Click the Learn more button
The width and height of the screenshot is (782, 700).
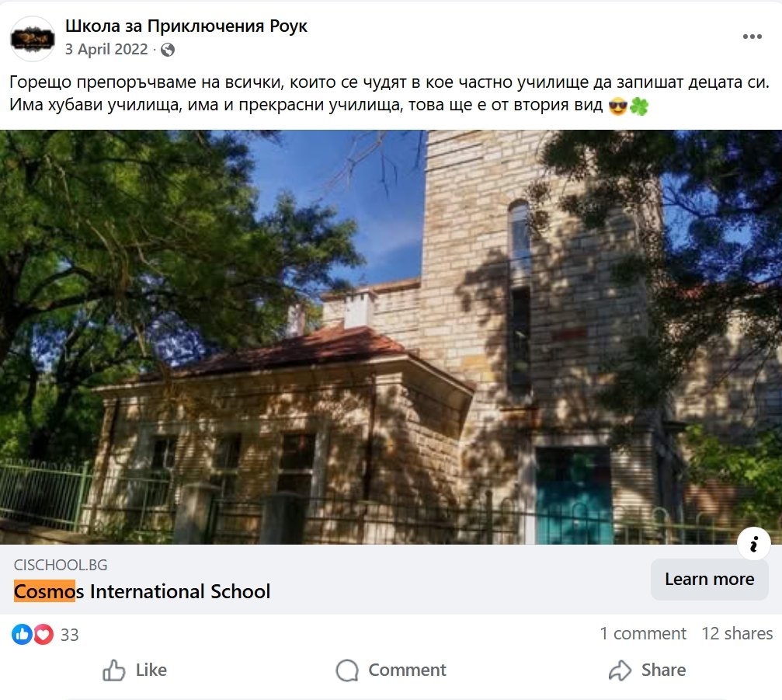coord(709,580)
